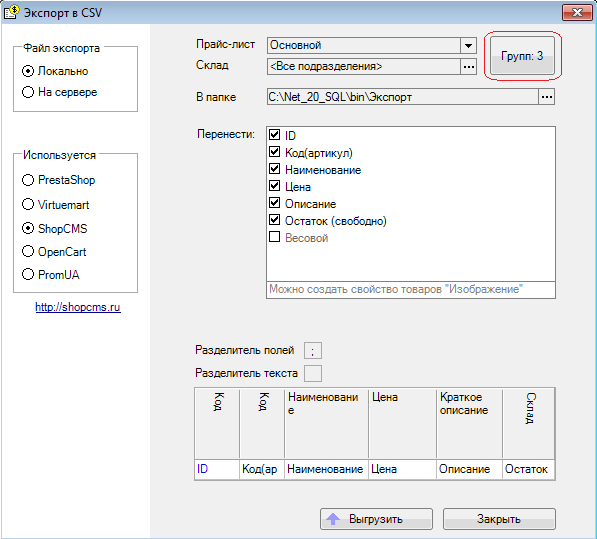597x539 pixels.
Task: Select the На сервере radio option
Action: (x=28, y=92)
